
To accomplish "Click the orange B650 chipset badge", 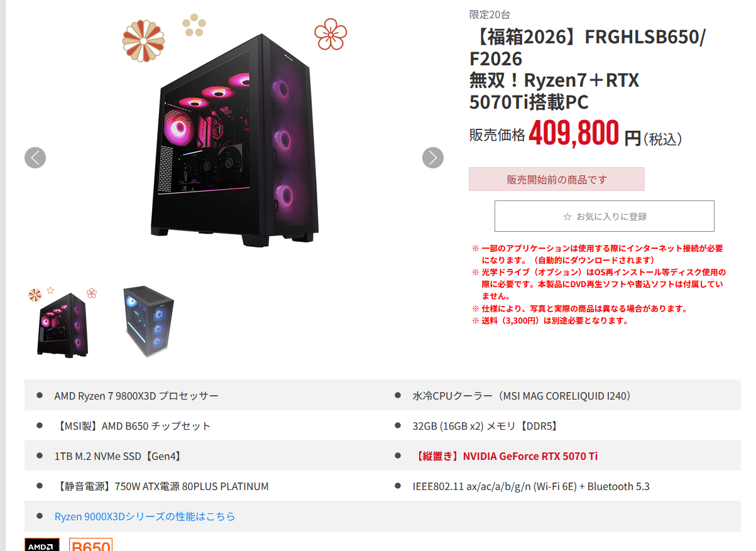I will [x=90, y=545].
